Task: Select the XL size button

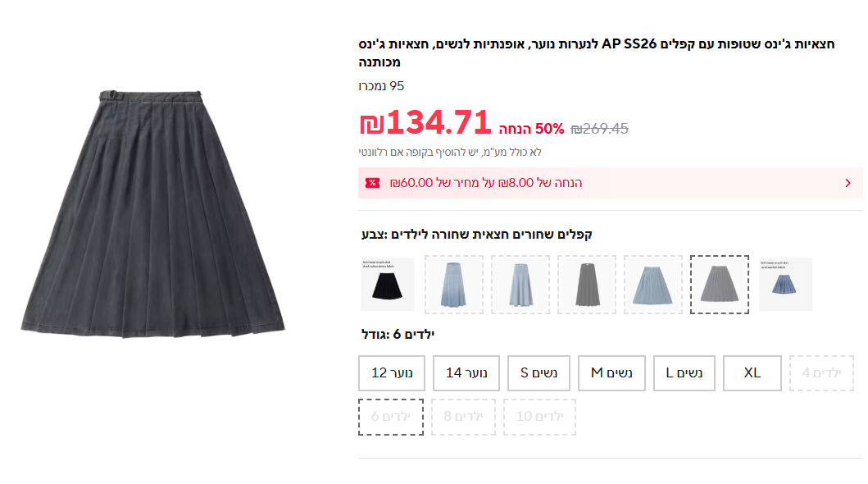Action: (752, 373)
